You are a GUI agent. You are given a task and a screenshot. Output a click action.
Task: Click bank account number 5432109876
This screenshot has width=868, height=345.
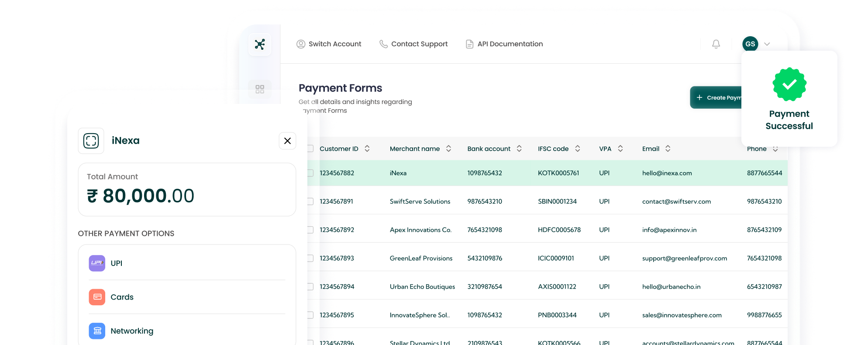pyautogui.click(x=485, y=259)
